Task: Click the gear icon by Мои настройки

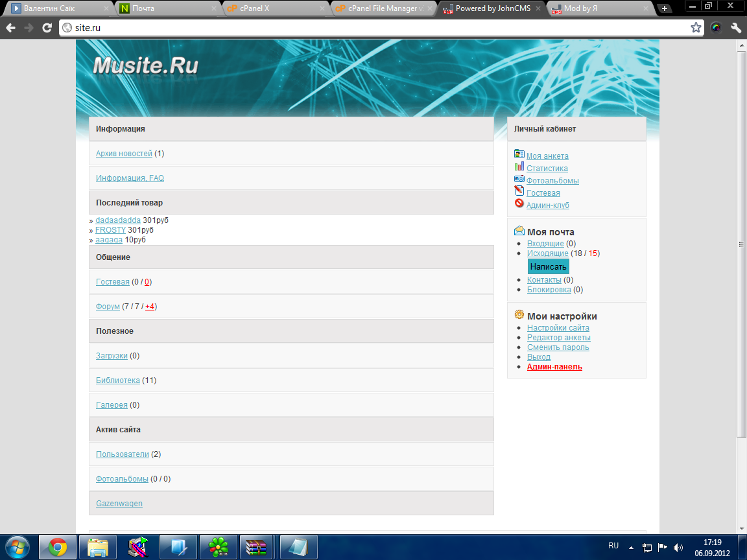Action: pos(519,315)
